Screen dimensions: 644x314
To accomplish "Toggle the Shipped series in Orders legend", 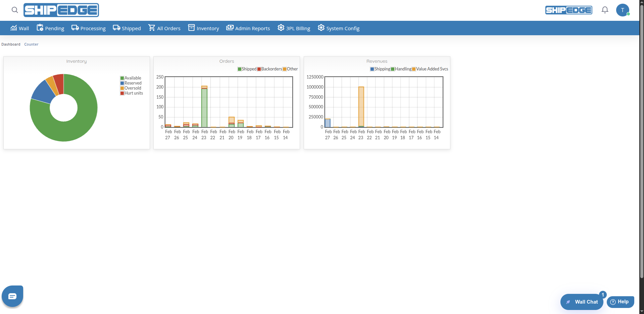I will pos(247,69).
